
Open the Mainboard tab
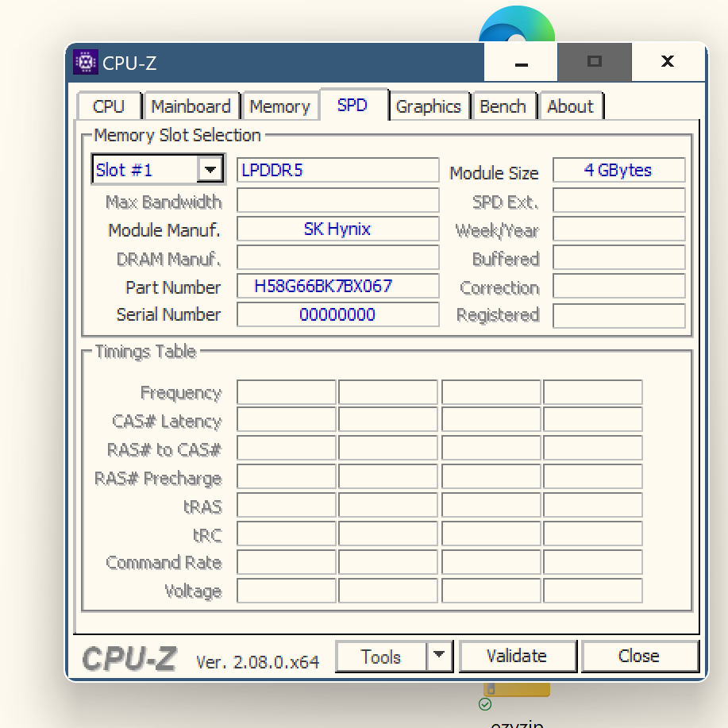pos(191,106)
